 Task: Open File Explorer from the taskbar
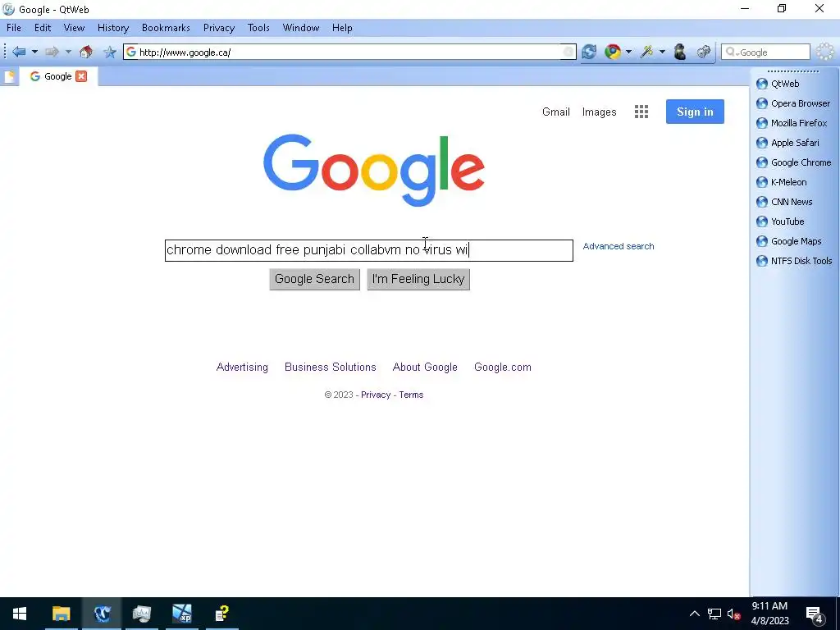(61, 614)
